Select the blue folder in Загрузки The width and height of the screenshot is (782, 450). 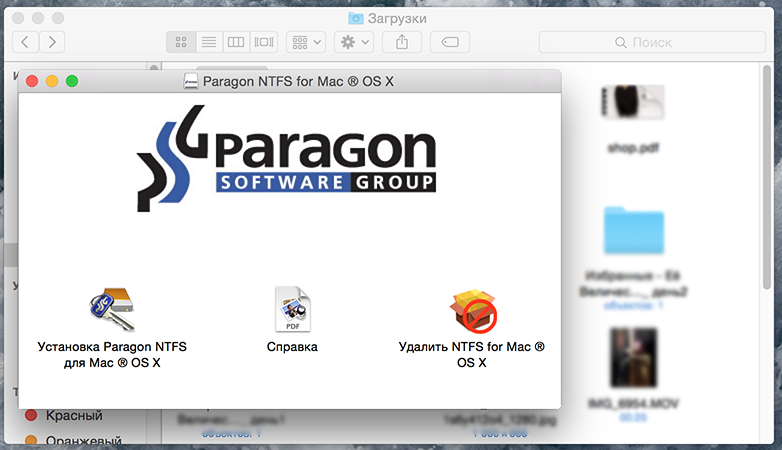[634, 230]
